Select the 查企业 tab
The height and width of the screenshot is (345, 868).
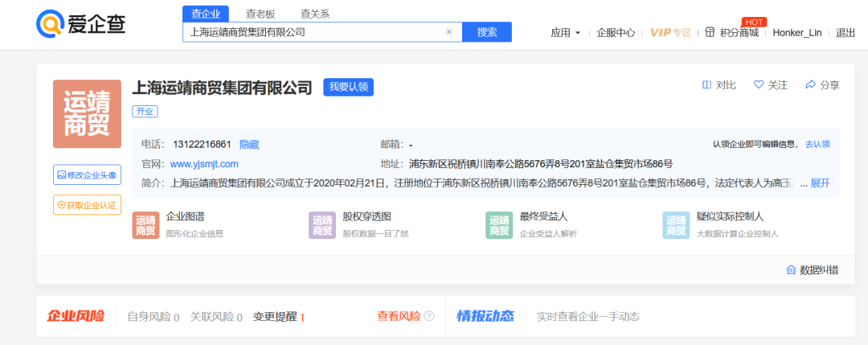click(x=206, y=14)
